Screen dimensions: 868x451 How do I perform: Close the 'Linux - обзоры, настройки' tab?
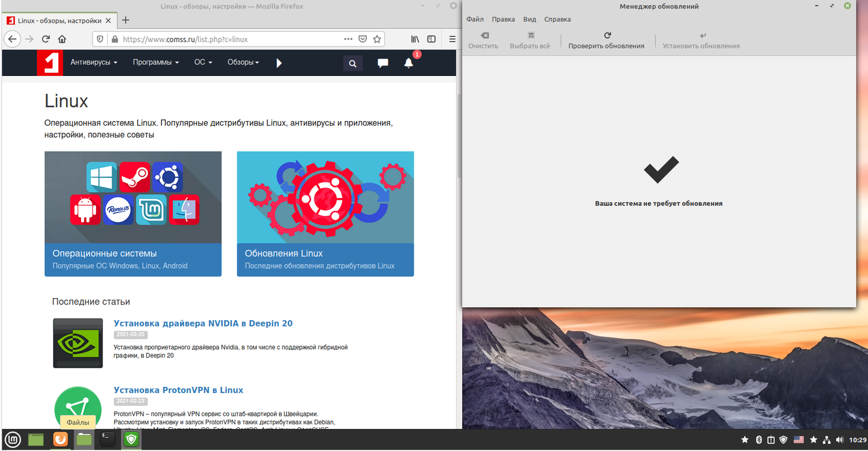pos(108,20)
